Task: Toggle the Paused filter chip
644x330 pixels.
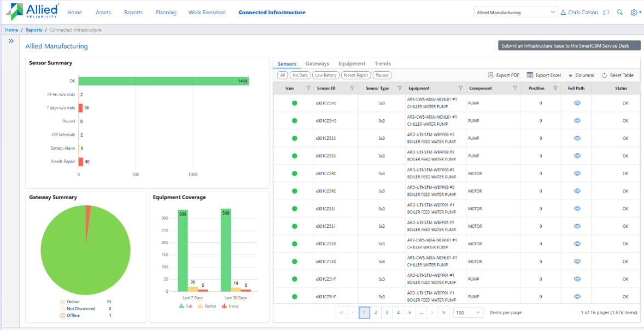Action: pos(382,75)
